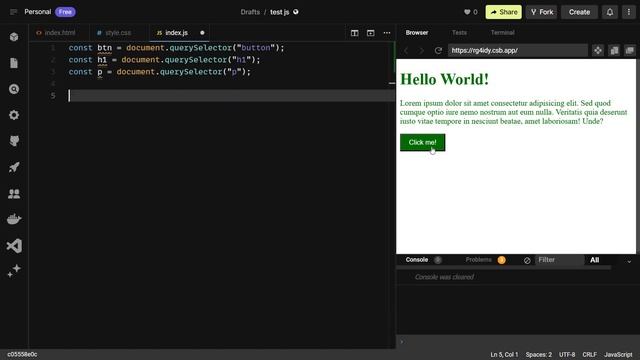
Task: Click the green Click me! button
Action: (422, 142)
